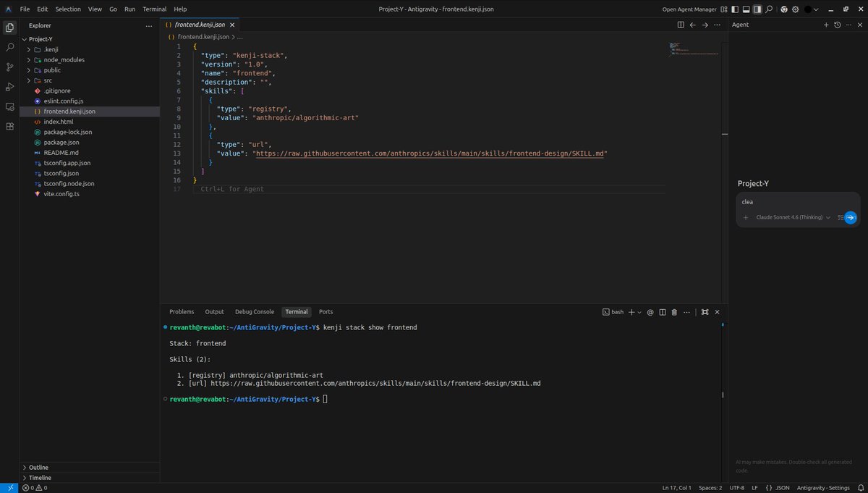Screen dimensions: 868x493
Task: Click the customize layout icon in title bar
Action: click(x=724, y=9)
